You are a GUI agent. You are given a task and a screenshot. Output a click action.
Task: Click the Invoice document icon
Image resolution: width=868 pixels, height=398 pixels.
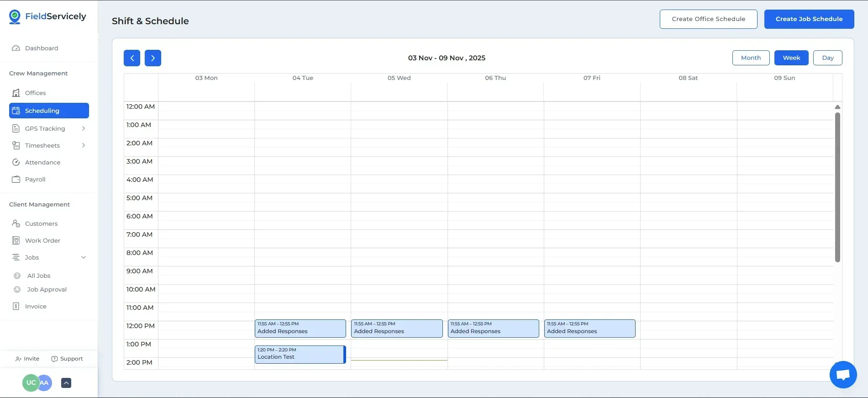tap(16, 306)
